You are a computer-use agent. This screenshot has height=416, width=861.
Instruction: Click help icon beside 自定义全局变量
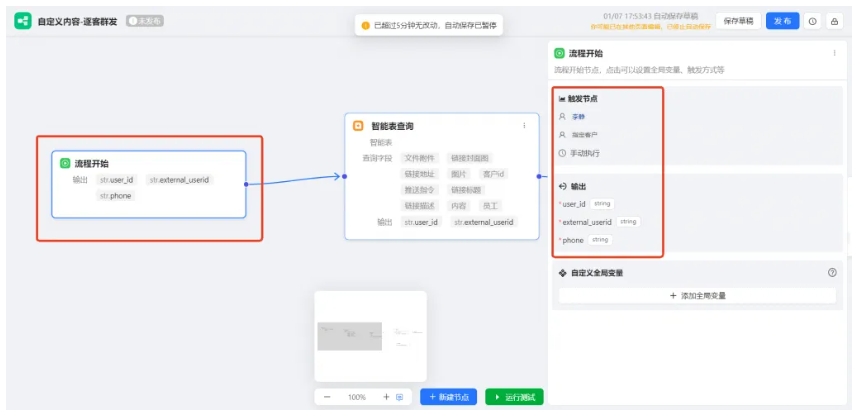(x=832, y=272)
